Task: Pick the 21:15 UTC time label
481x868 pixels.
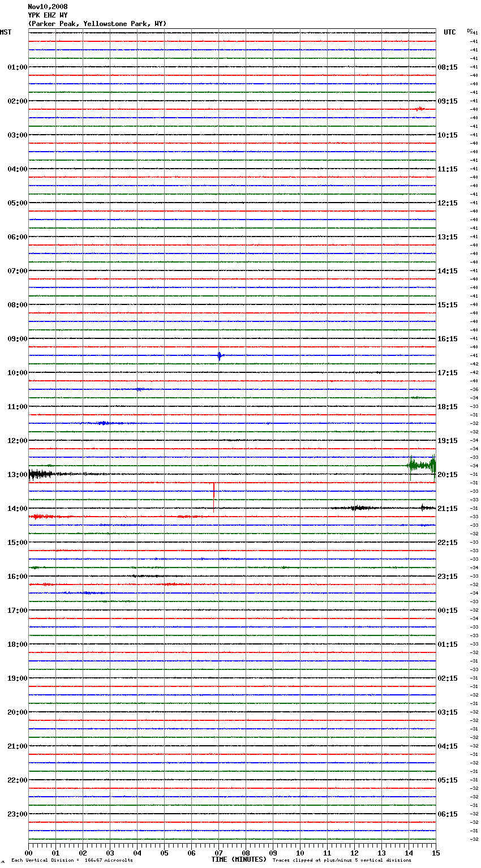Action: tap(448, 509)
